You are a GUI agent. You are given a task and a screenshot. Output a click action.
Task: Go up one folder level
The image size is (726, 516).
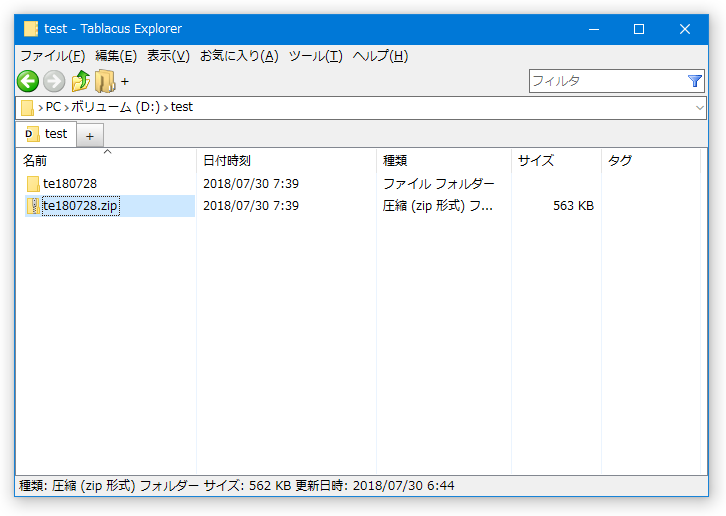pos(81,81)
